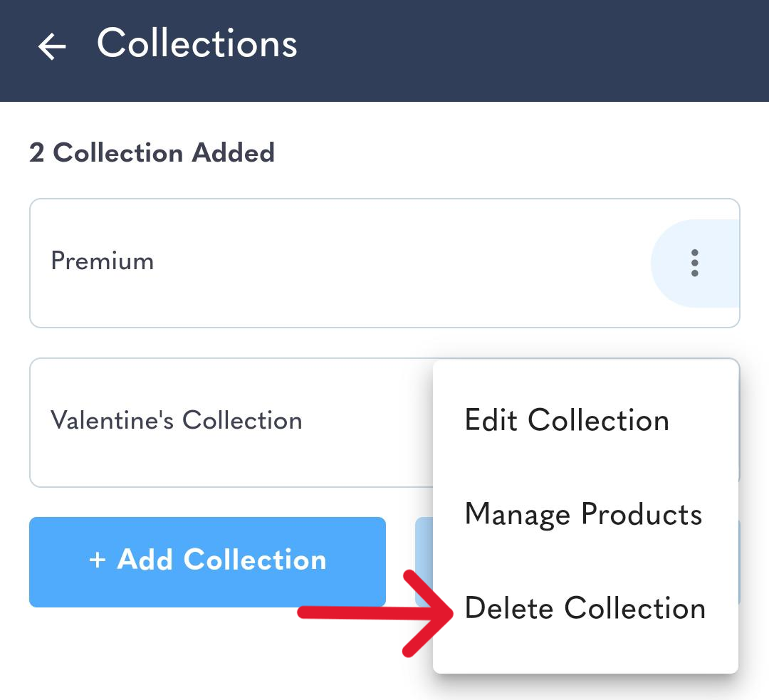
Task: Open the Premium collection card
Action: point(384,263)
